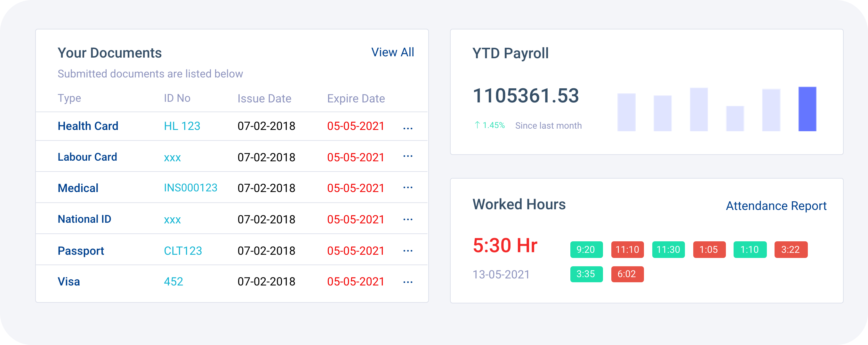Click the YTD Payroll heading

click(x=510, y=53)
